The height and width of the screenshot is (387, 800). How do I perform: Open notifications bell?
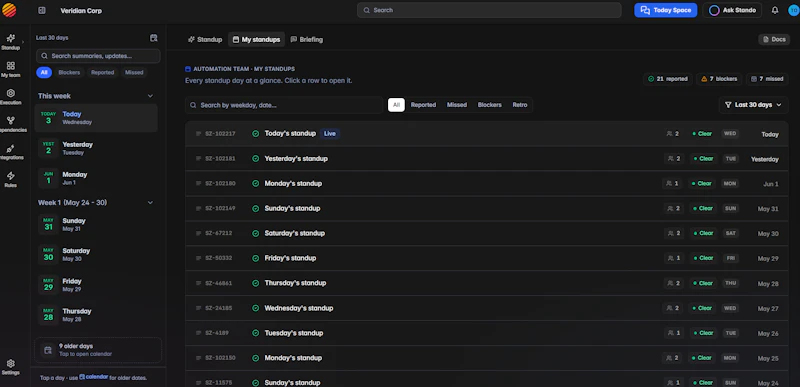click(775, 10)
